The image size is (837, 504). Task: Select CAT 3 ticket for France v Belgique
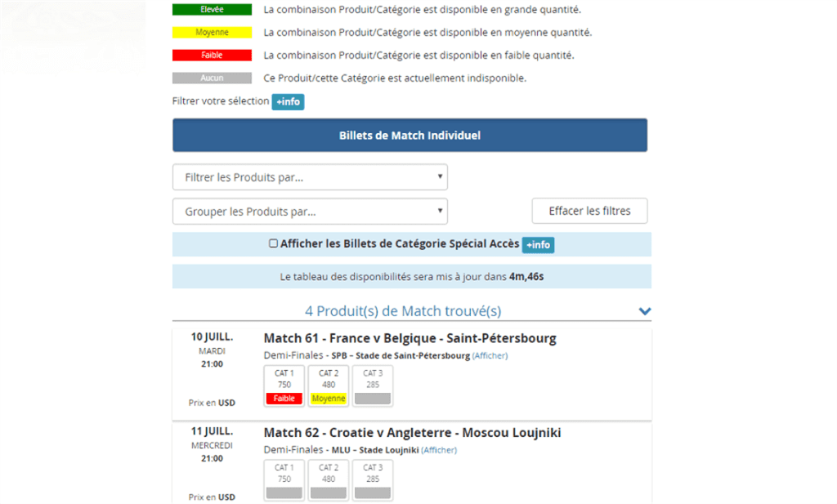pyautogui.click(x=373, y=386)
